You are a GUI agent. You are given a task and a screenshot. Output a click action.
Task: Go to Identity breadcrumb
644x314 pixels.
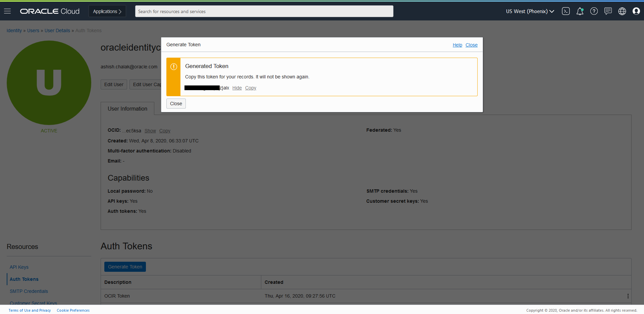14,30
